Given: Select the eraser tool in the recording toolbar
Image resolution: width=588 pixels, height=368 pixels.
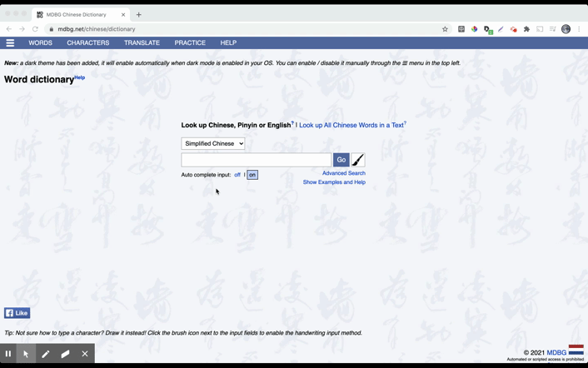Looking at the screenshot, I should tap(65, 354).
